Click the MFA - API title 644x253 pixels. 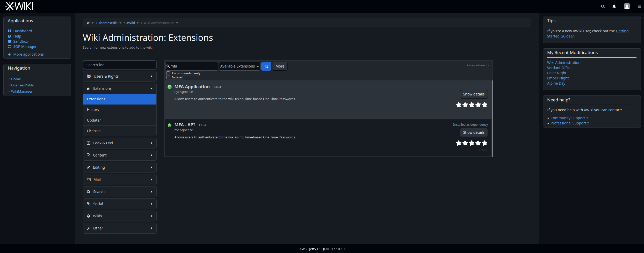185,125
